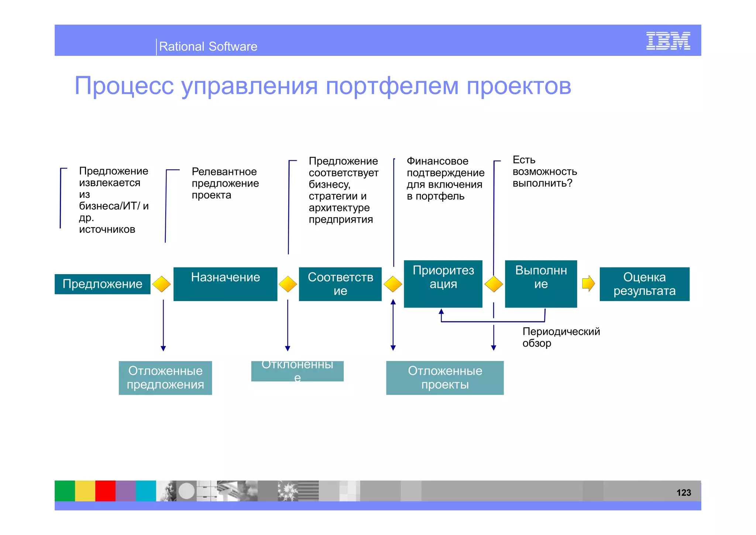The height and width of the screenshot is (535, 756).
Task: Select the Соответствие process box
Action: pyautogui.click(x=340, y=284)
